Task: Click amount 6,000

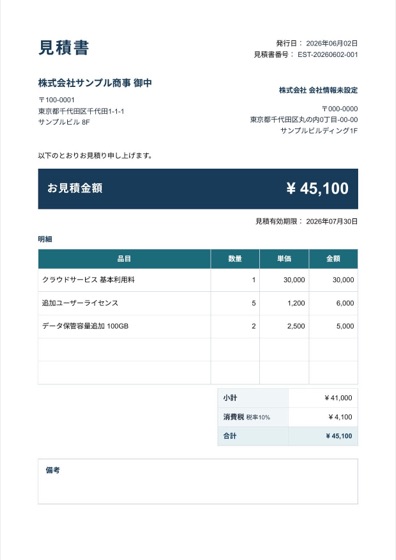Action: [x=345, y=303]
